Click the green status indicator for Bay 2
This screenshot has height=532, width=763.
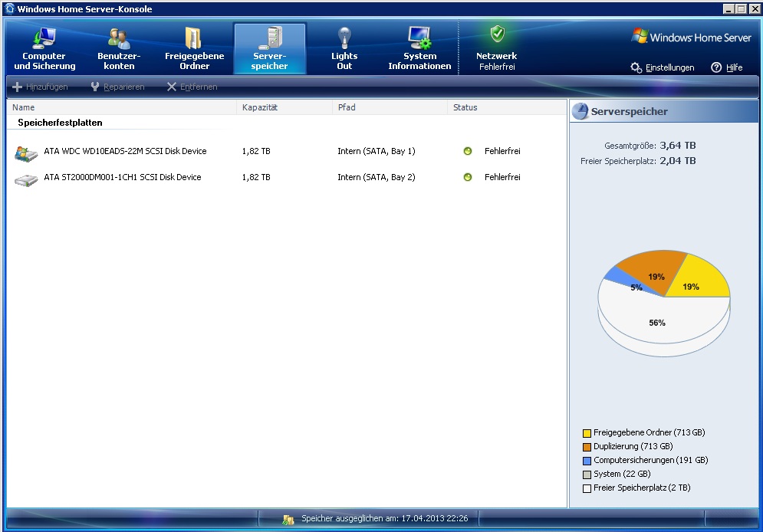pyautogui.click(x=468, y=178)
